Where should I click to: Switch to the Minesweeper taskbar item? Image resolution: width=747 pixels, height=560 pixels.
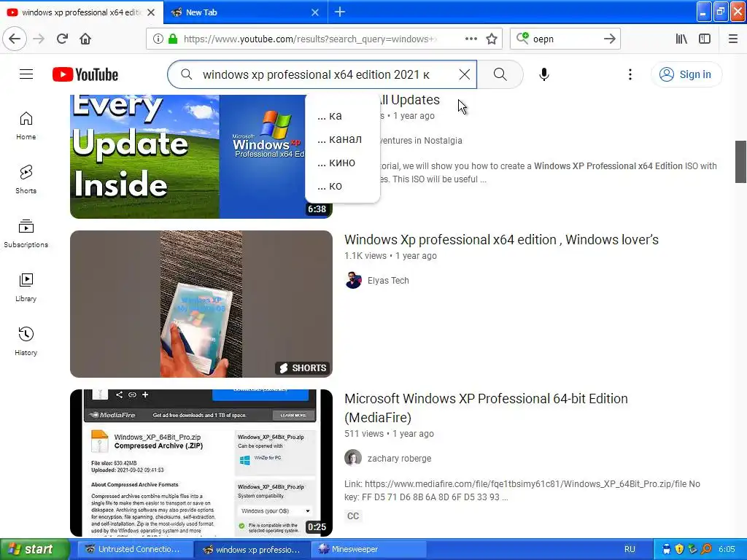point(368,549)
